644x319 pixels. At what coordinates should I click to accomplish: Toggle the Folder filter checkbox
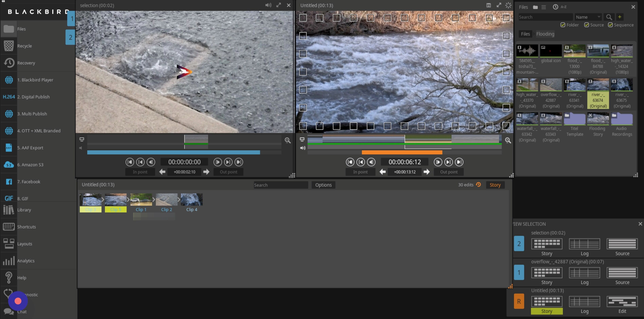click(x=563, y=25)
